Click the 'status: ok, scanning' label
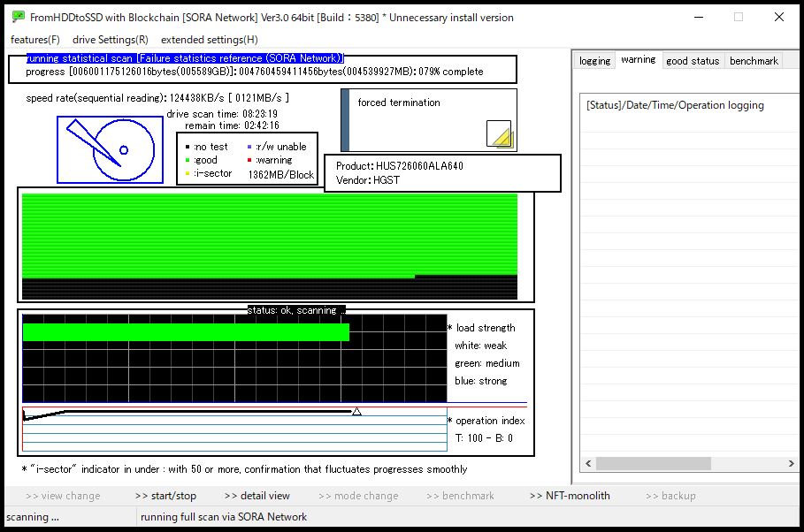804x532 pixels. pyautogui.click(x=296, y=310)
